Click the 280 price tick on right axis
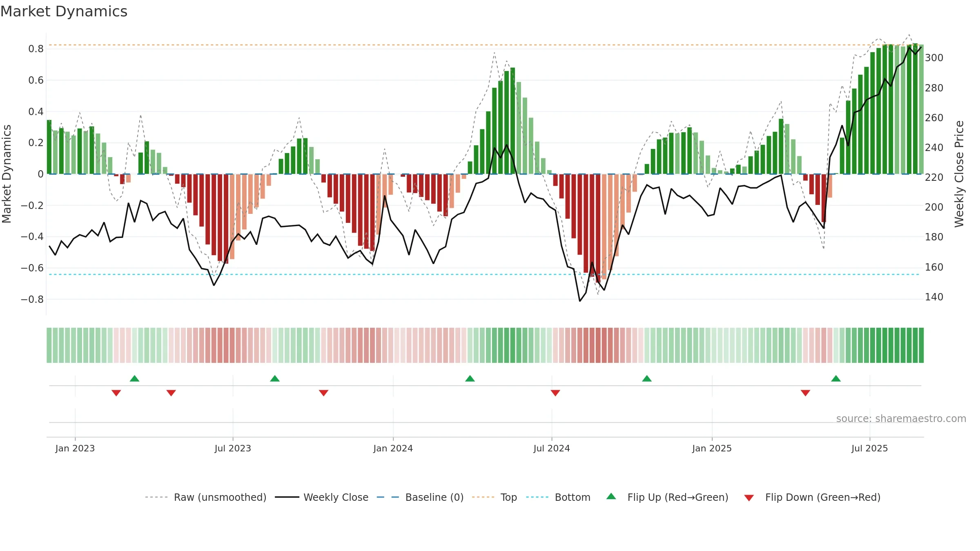This screenshot has width=980, height=551. point(934,88)
